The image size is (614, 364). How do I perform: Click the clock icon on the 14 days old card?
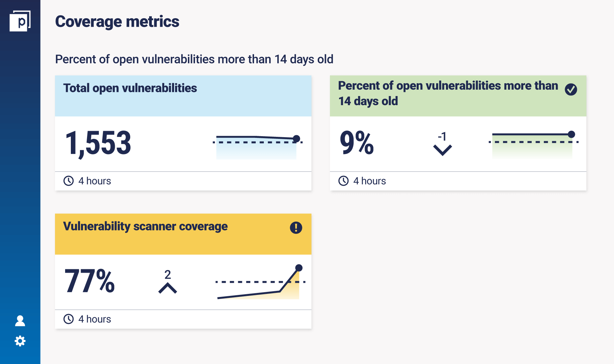[344, 181]
